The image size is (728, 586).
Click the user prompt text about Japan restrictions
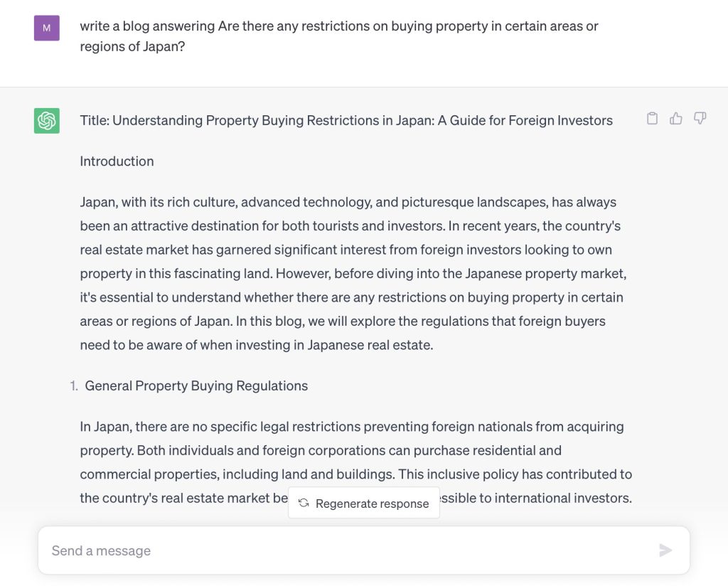[339, 36]
